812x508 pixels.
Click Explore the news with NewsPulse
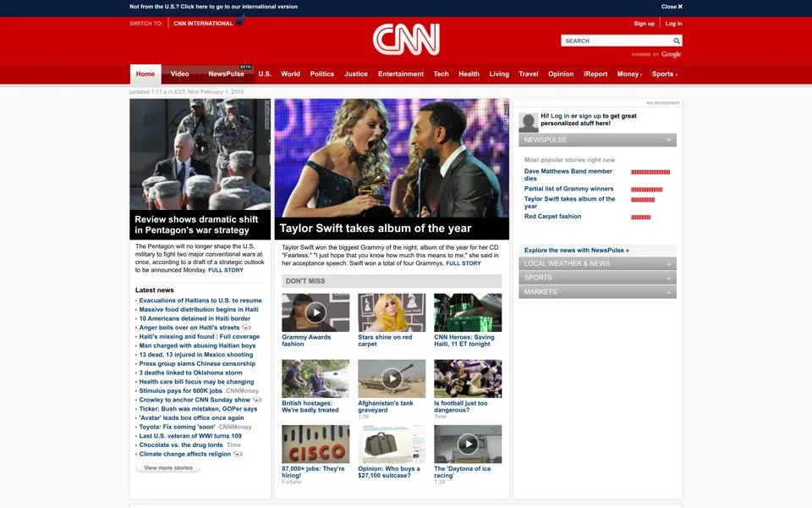pos(576,251)
